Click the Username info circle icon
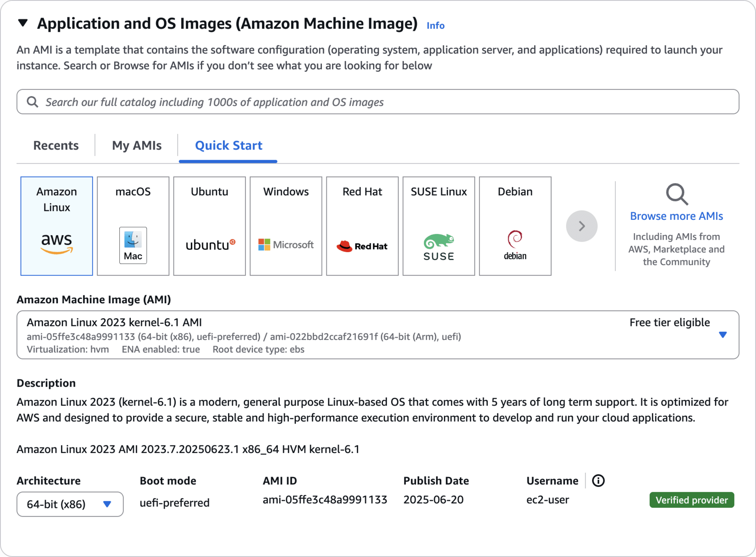Image resolution: width=756 pixels, height=557 pixels. (598, 481)
